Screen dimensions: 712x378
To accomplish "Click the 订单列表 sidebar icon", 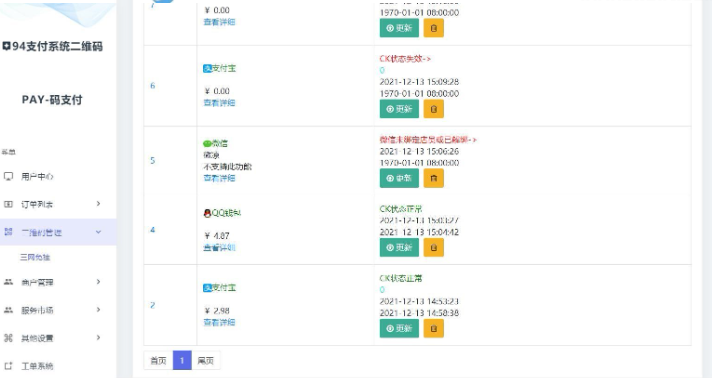I will pos(8,204).
